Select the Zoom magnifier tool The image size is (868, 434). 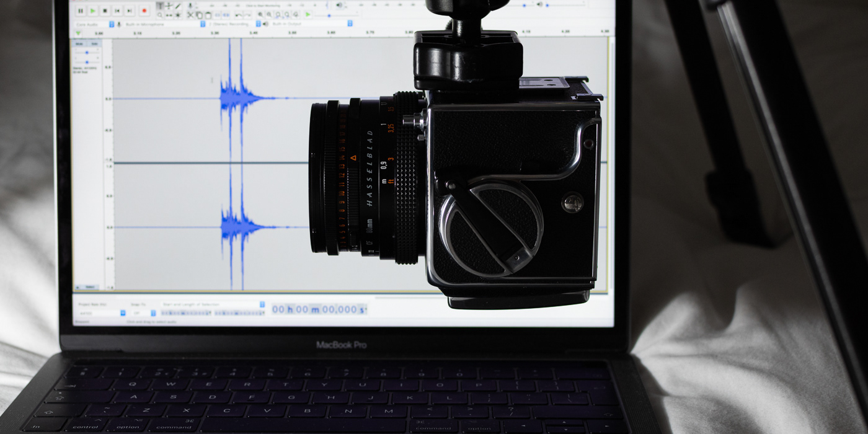point(160,15)
